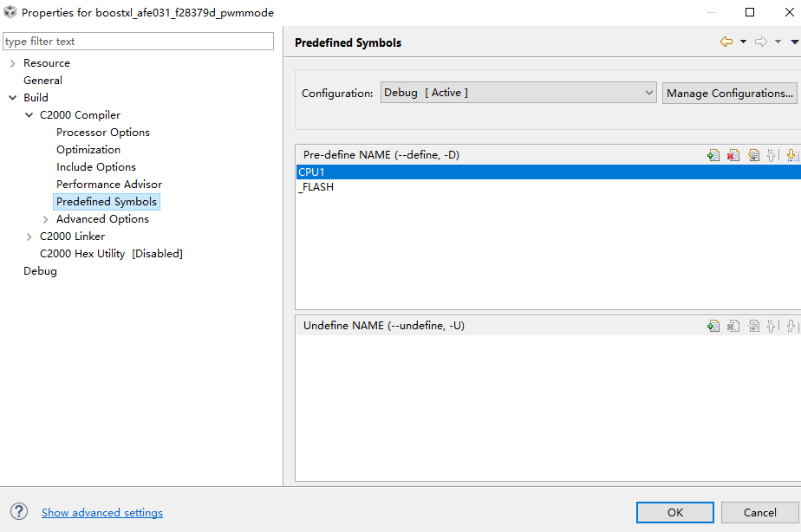Open the help question mark icon
The height and width of the screenshot is (532, 801).
coord(19,511)
